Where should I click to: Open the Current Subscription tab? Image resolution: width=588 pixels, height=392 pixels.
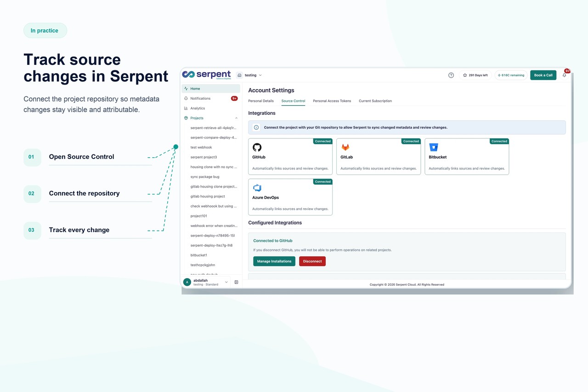tap(375, 101)
